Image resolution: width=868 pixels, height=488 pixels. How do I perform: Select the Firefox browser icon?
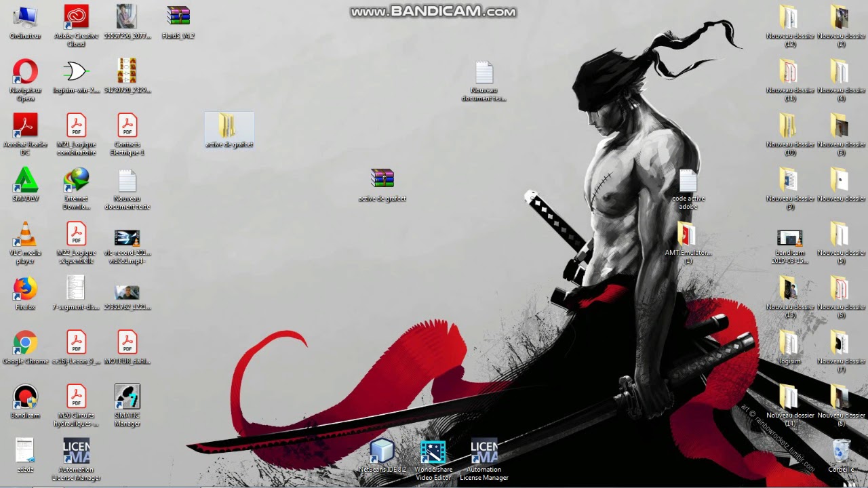pyautogui.click(x=25, y=293)
